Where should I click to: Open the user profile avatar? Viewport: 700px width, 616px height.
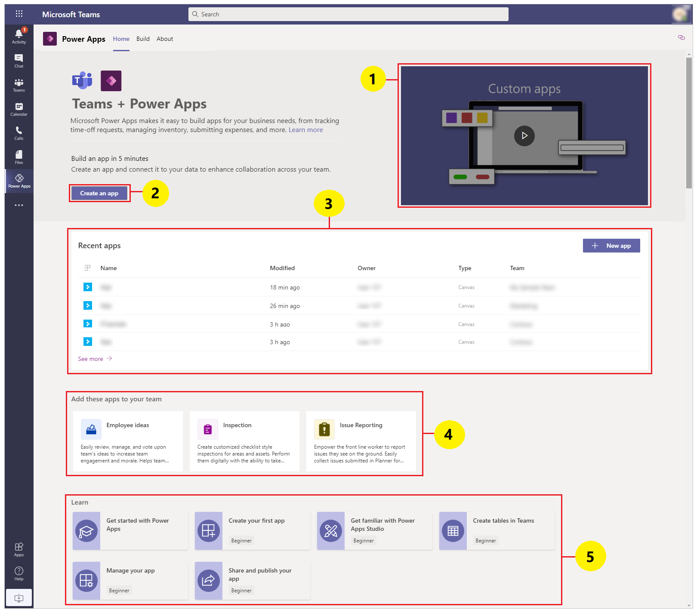point(680,14)
